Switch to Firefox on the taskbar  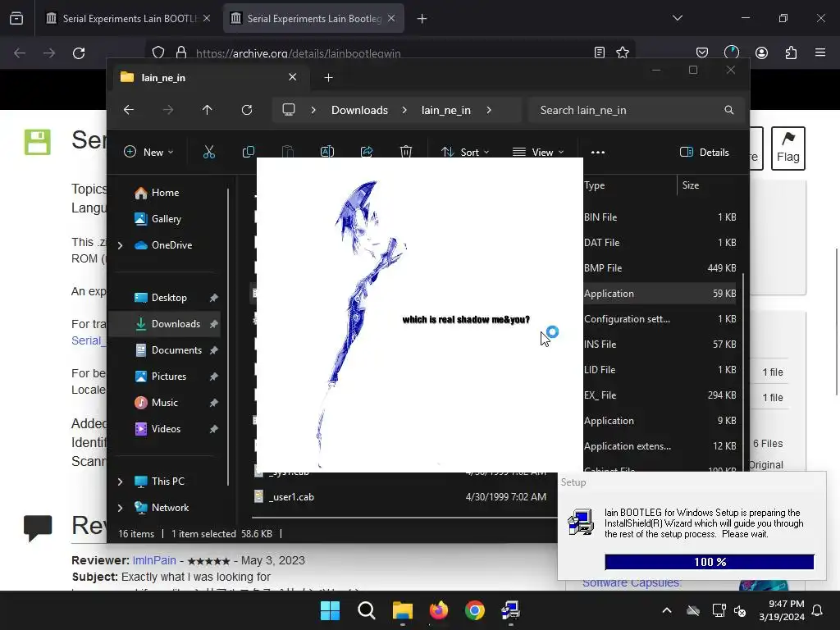pyautogui.click(x=439, y=610)
